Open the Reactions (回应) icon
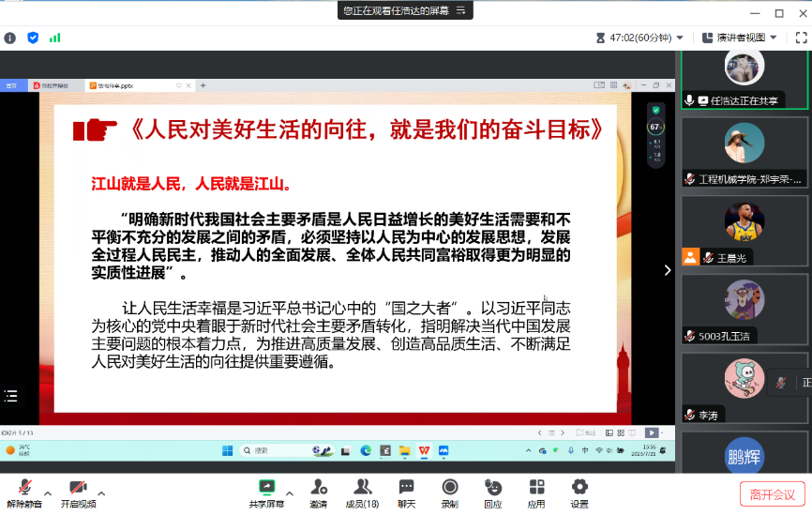 point(493,492)
